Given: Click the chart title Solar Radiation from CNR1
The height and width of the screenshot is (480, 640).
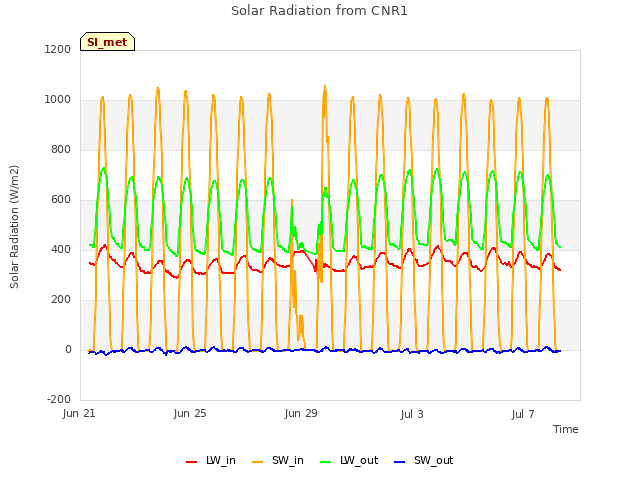Looking at the screenshot, I should pyautogui.click(x=319, y=11).
